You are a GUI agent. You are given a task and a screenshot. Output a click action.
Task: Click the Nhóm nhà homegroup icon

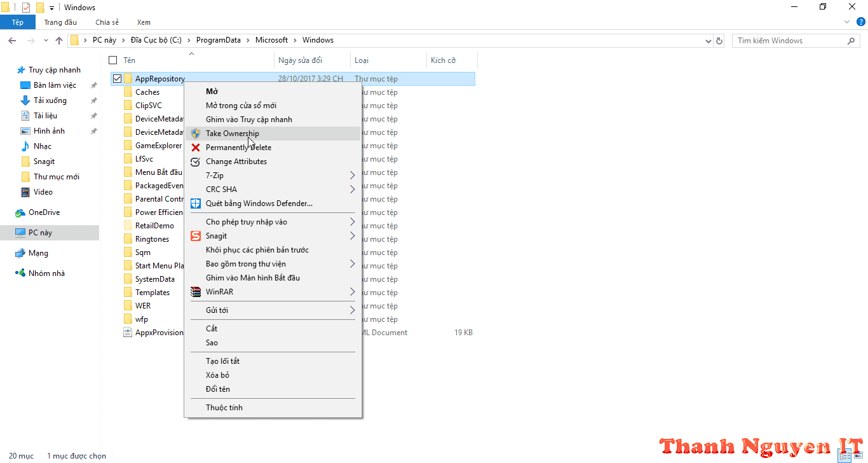coord(20,273)
